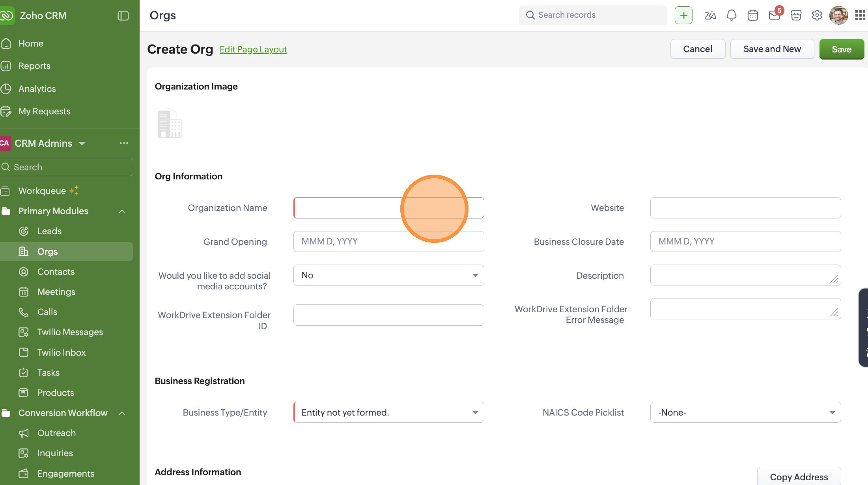Click the green plus quick-create icon
Viewport: 868px width, 485px height.
click(683, 15)
